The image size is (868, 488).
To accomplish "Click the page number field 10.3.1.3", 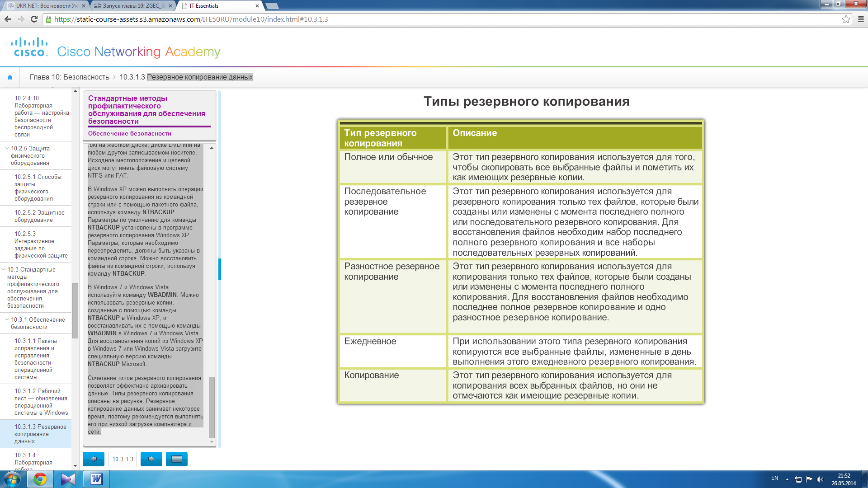I will point(123,459).
